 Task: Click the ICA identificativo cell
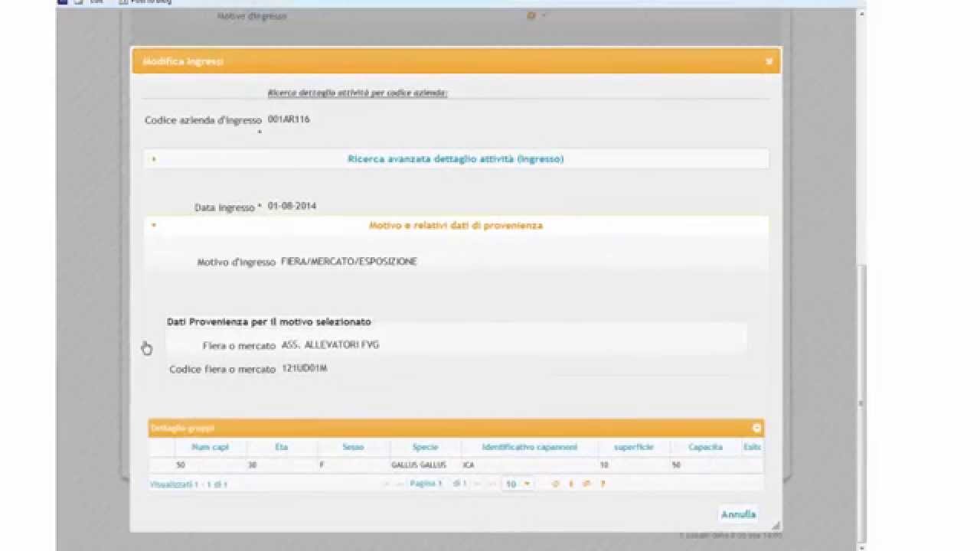point(529,465)
